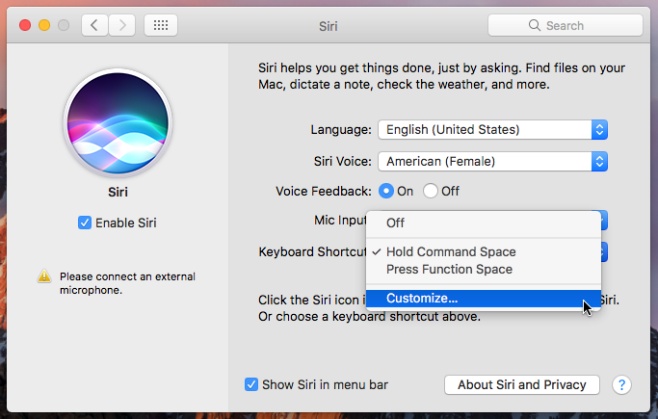The height and width of the screenshot is (419, 658).
Task: Click the Siri label under the orb
Action: pyautogui.click(x=118, y=192)
